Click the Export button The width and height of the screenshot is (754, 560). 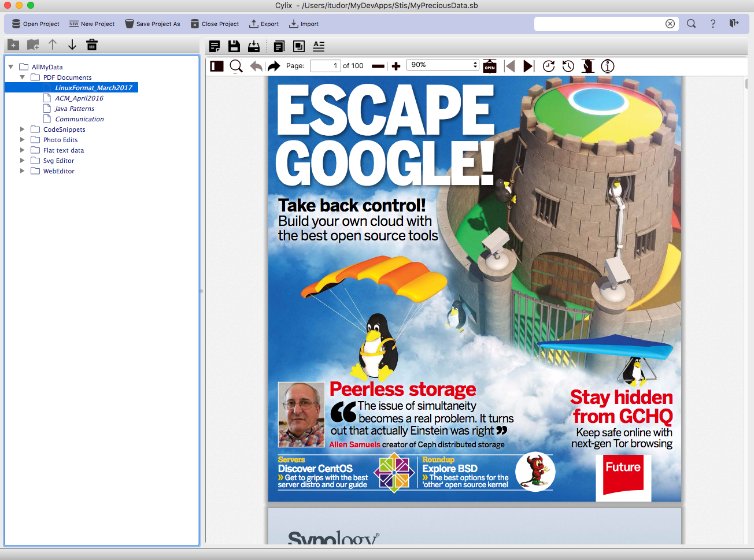point(264,24)
